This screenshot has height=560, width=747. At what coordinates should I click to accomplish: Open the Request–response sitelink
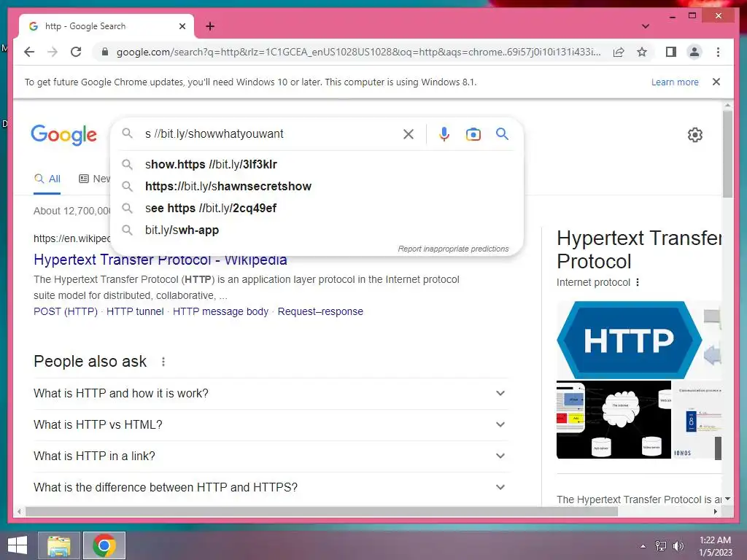click(320, 311)
